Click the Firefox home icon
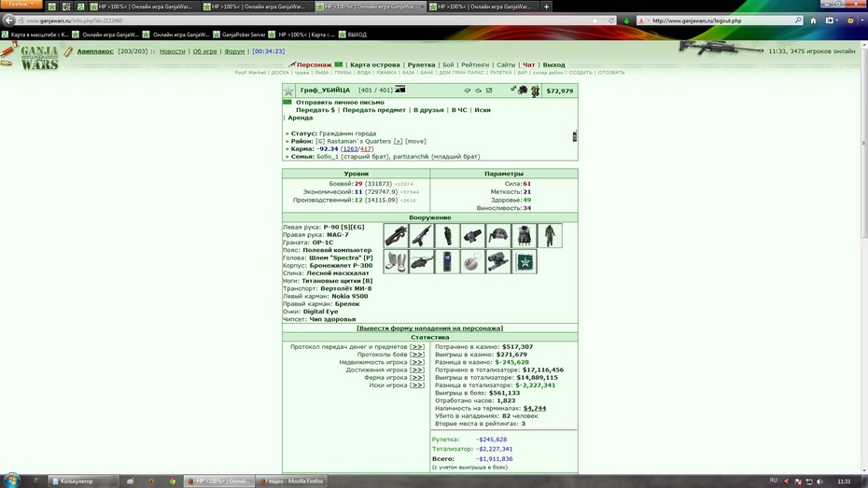868x488 pixels. pyautogui.click(x=813, y=21)
